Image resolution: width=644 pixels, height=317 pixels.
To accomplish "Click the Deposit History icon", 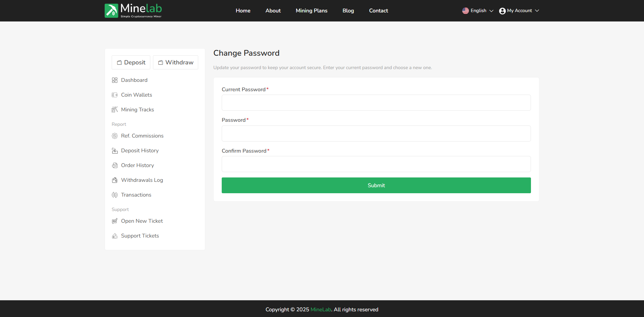I will [x=115, y=151].
